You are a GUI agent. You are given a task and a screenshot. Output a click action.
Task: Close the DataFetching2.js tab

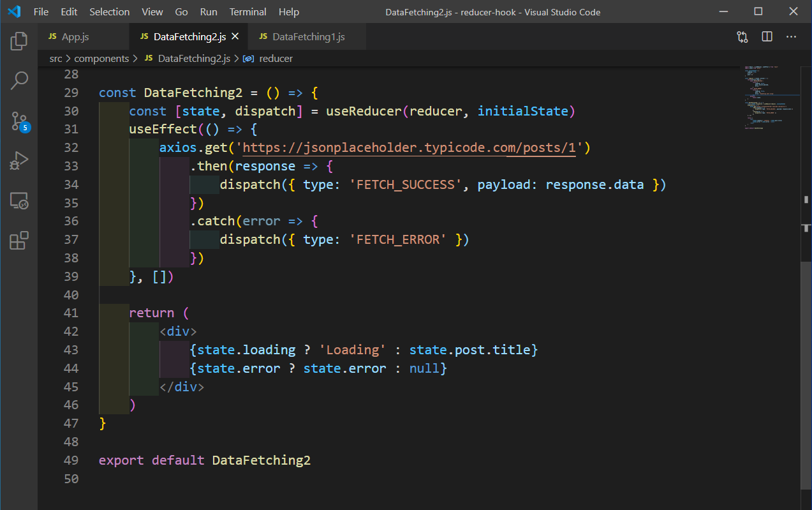point(235,37)
